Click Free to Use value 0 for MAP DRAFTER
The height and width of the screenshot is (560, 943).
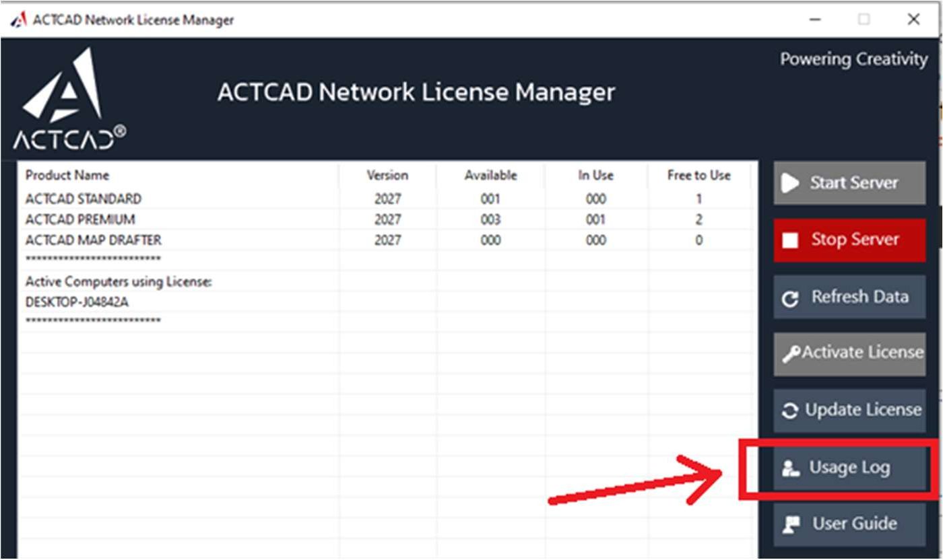pos(698,240)
